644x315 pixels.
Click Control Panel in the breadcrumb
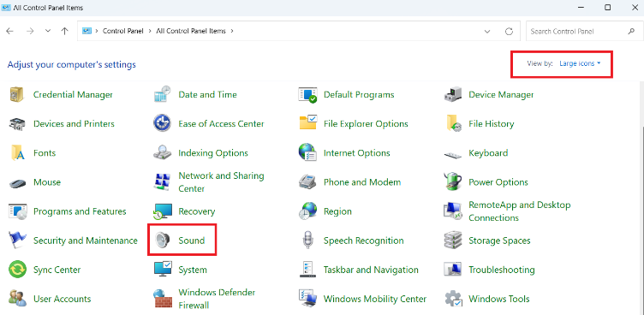click(x=122, y=31)
